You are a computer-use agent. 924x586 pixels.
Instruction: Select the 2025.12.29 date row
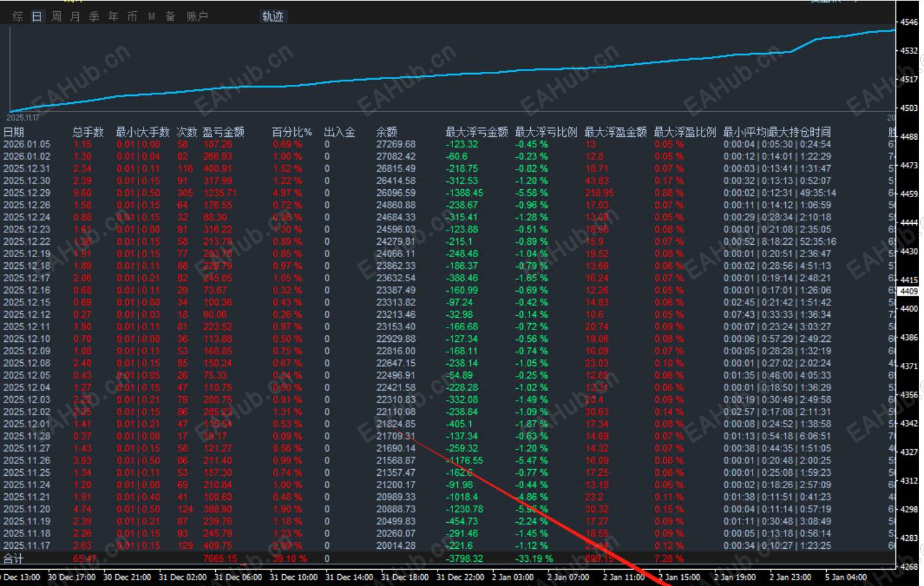pos(27,193)
